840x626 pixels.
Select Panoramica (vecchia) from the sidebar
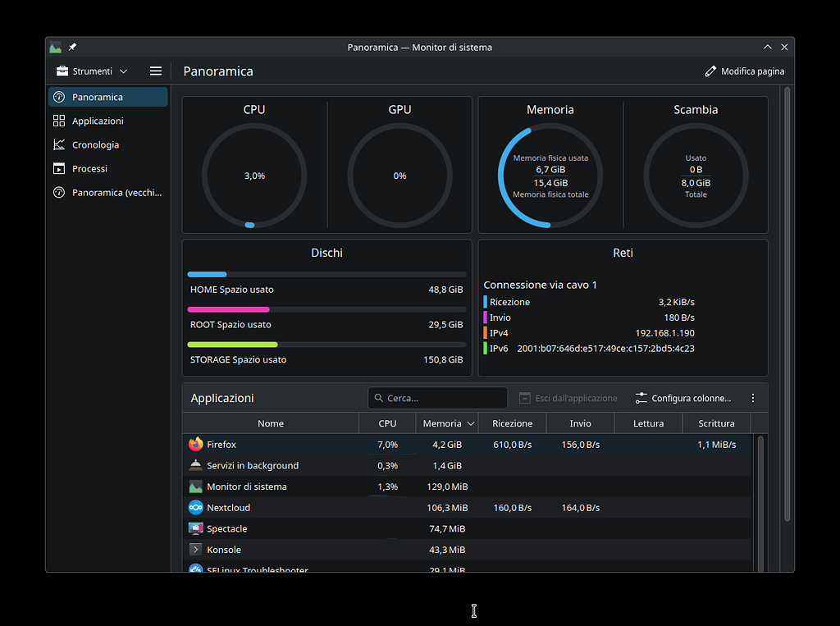click(107, 192)
